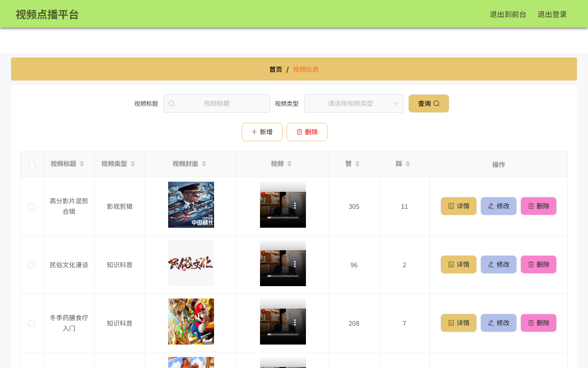
Task: Click the 退出到前台 link in the header
Action: 508,14
